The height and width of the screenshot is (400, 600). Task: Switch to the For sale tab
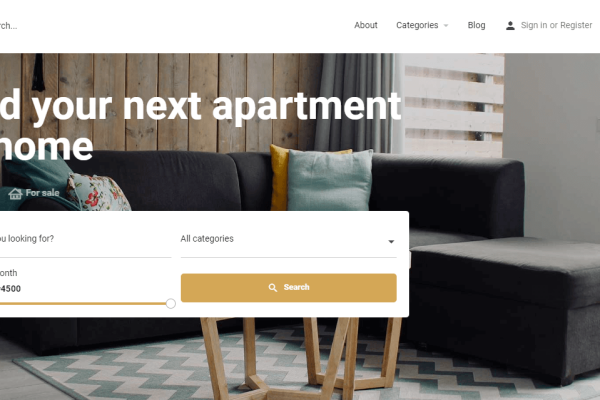pos(34,193)
